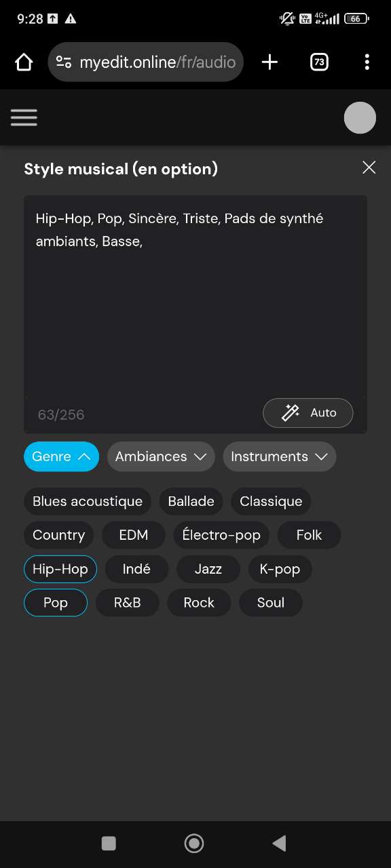The height and width of the screenshot is (868, 391).
Task: Deselect the Hip-Hop genre chip
Action: click(x=60, y=569)
